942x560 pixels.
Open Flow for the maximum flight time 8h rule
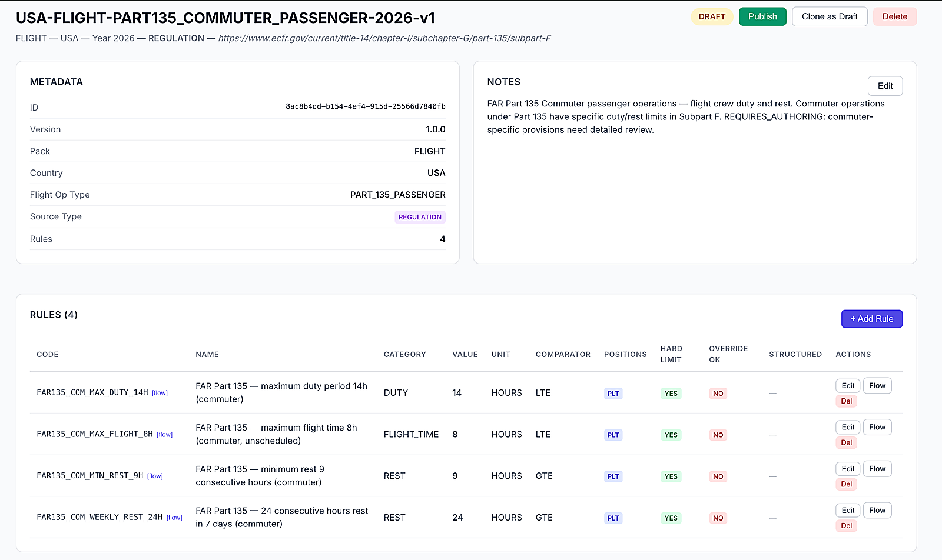pyautogui.click(x=877, y=427)
